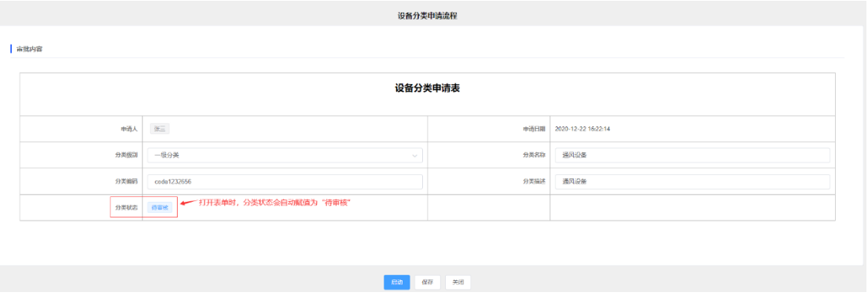Image resolution: width=868 pixels, height=296 pixels.
Task: Click the 分类名称 field label
Action: point(534,155)
